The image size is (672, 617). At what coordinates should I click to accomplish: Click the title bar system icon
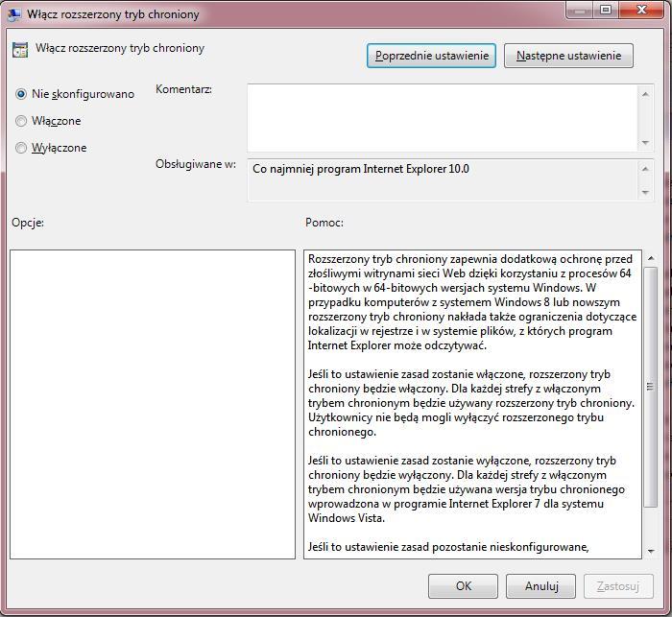tap(13, 14)
